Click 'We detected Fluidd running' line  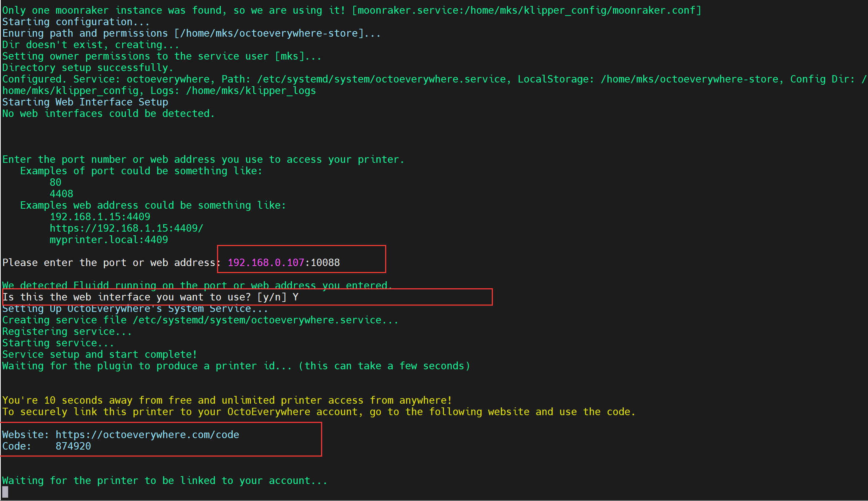point(197,285)
